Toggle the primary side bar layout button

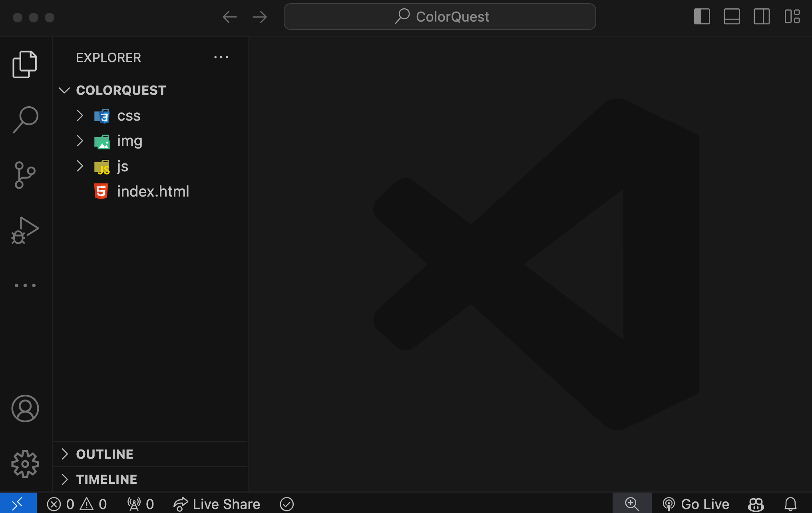[702, 17]
